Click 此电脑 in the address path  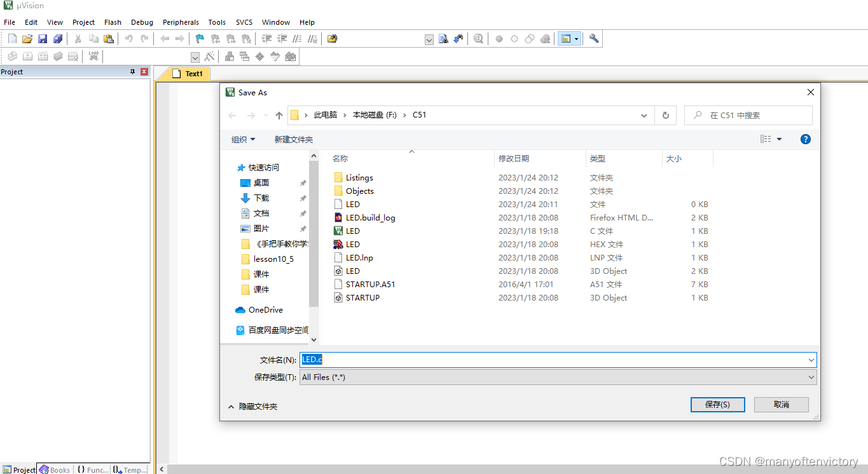[325, 115]
